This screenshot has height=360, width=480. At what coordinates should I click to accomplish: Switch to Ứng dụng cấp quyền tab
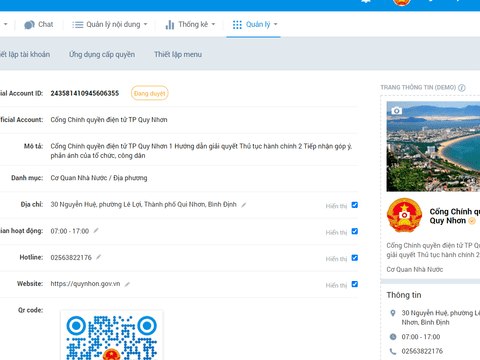pos(102,54)
